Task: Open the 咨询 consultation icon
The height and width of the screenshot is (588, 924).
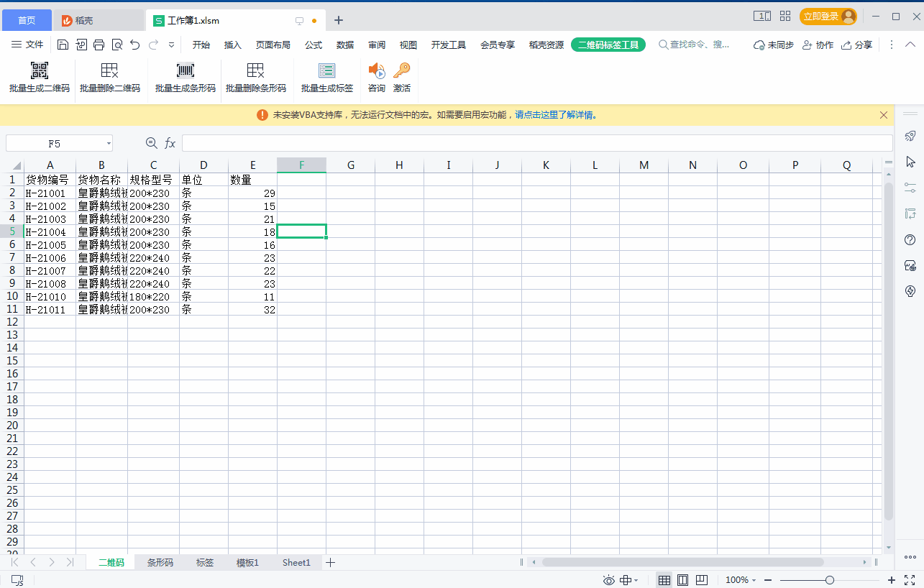Action: [377, 70]
